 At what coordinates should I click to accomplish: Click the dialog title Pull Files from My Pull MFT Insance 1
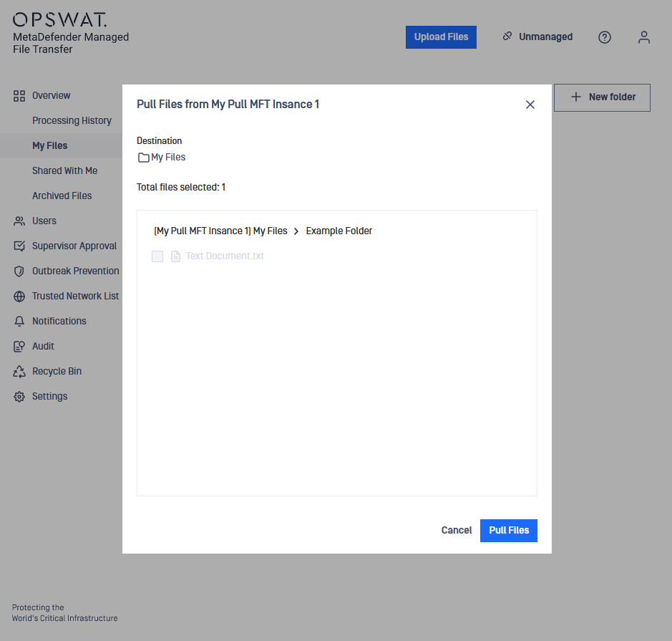tap(228, 105)
